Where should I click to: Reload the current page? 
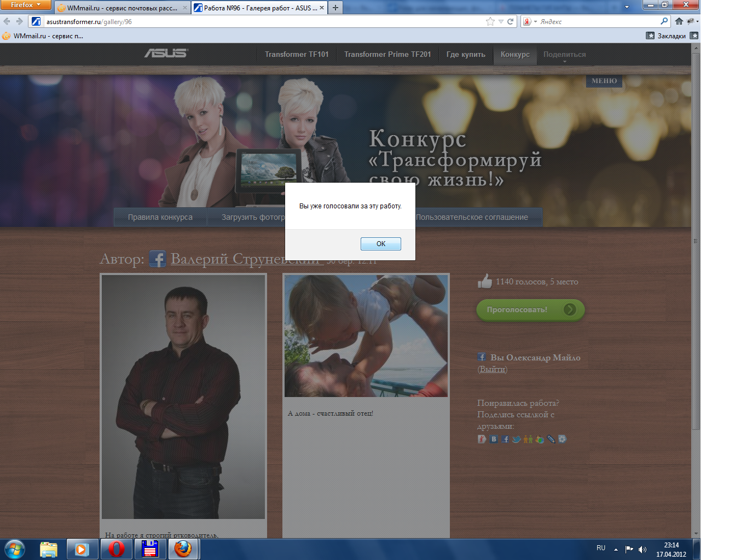(x=510, y=21)
